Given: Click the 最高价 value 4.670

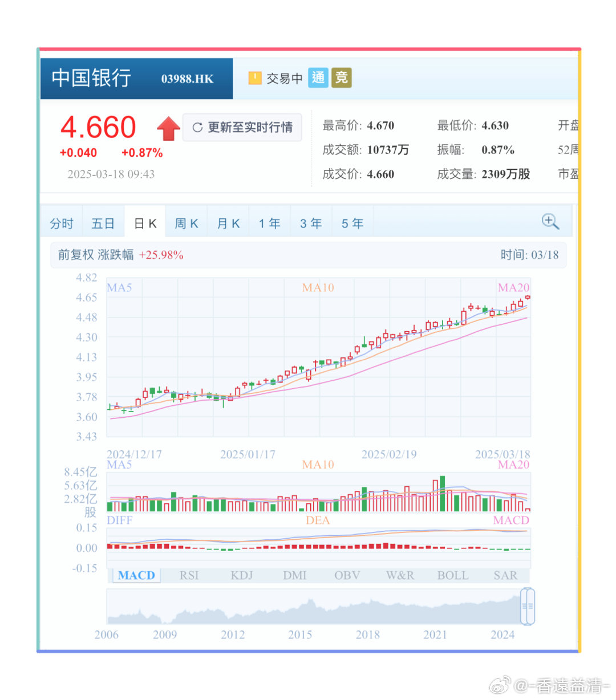Looking at the screenshot, I should (380, 125).
